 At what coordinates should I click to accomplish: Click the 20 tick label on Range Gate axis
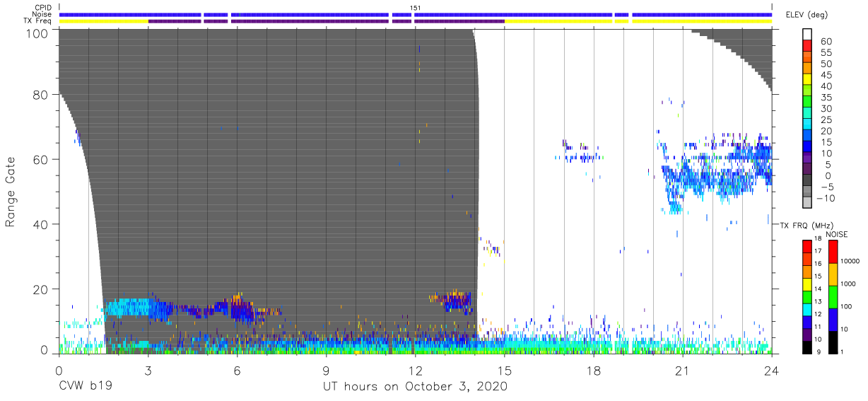[41, 289]
